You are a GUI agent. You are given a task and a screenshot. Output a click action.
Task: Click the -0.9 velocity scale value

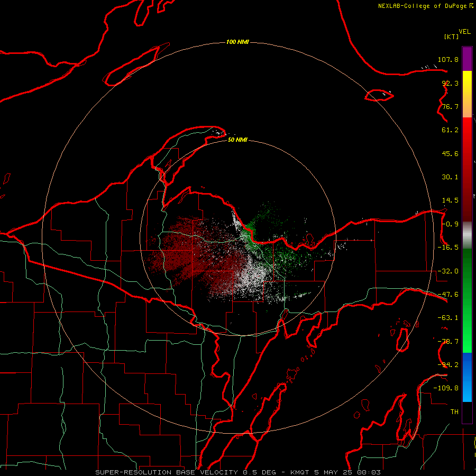point(450,224)
